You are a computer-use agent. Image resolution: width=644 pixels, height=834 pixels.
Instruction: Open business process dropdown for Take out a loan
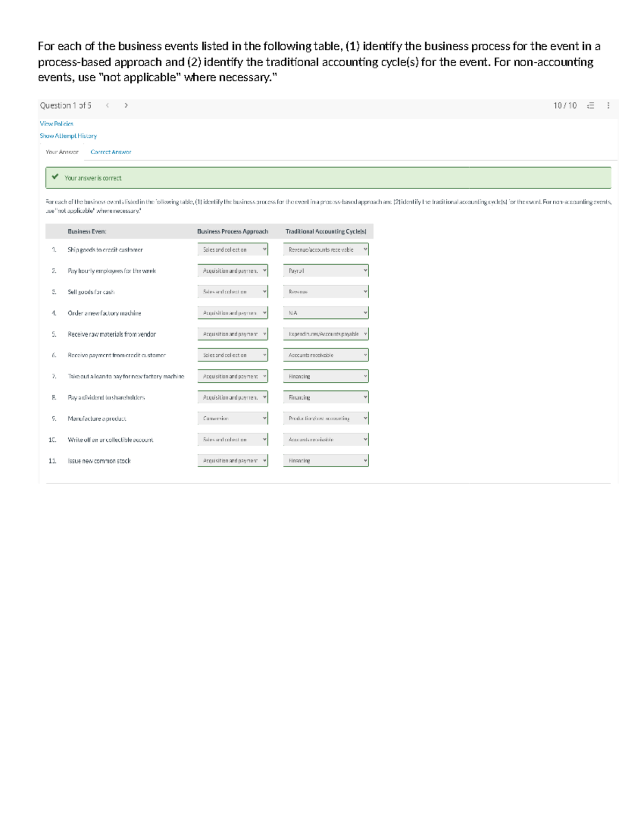click(232, 376)
